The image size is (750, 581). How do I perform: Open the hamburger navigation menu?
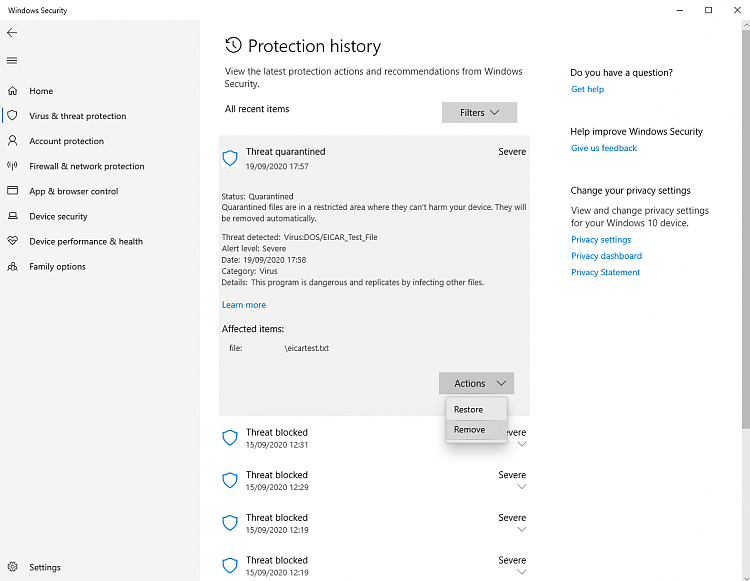click(x=12, y=61)
